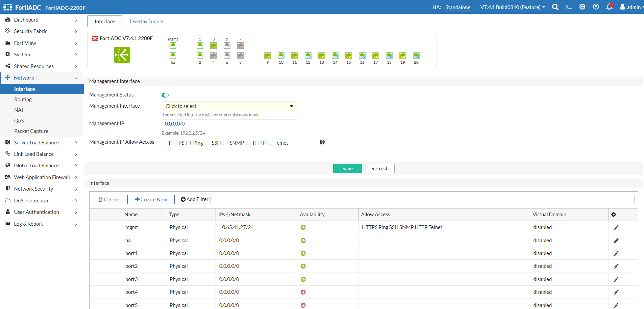Click the Save button
The height and width of the screenshot is (309, 644).
coord(347,168)
